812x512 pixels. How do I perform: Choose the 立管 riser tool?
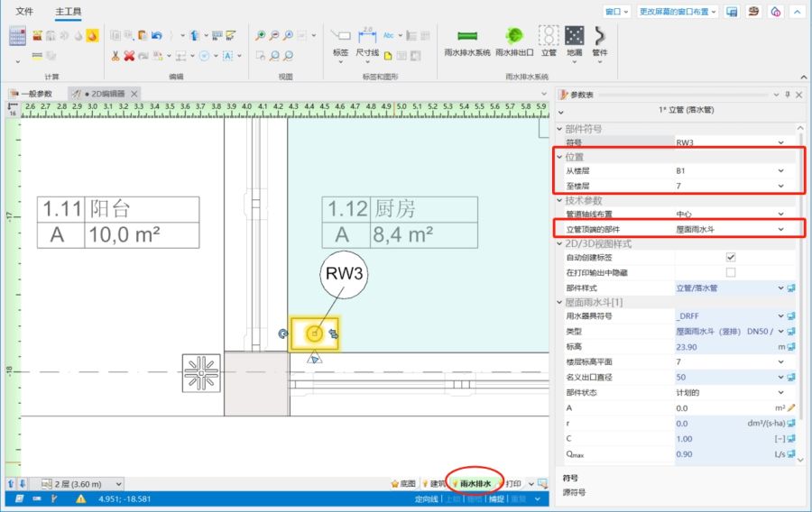coord(548,36)
